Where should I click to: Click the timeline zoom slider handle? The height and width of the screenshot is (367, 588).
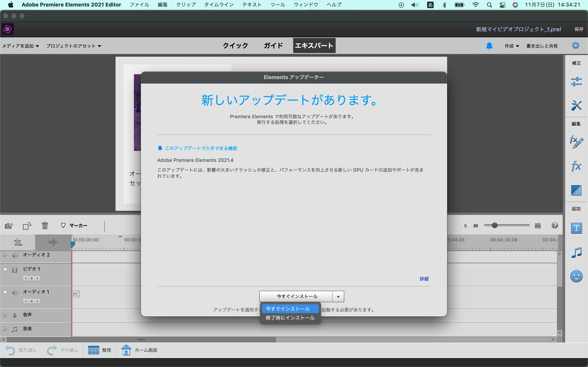[x=494, y=226]
